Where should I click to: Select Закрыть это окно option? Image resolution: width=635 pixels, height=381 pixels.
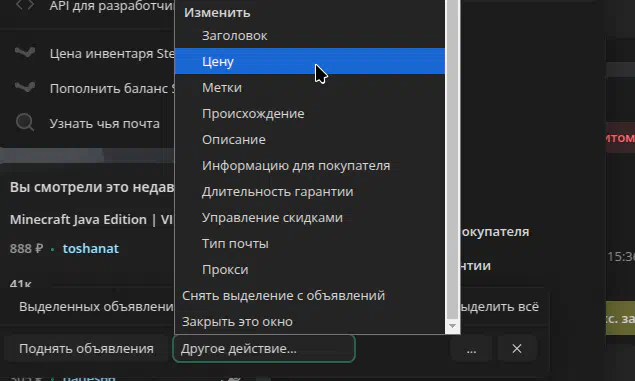(310, 321)
